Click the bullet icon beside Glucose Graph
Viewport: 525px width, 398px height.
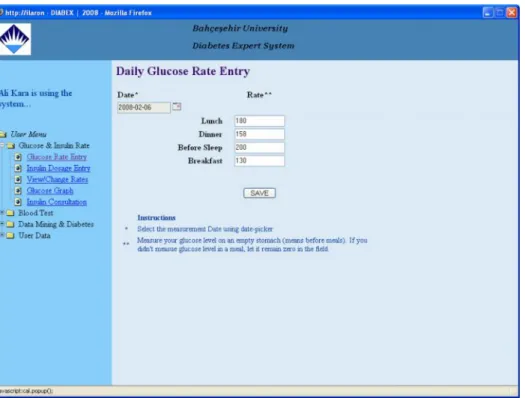(x=18, y=191)
